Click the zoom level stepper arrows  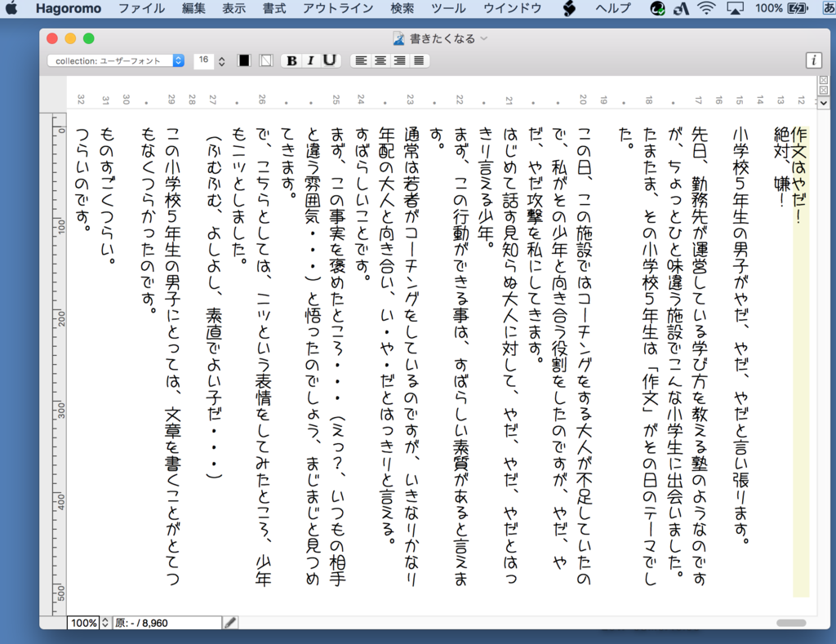tap(105, 623)
